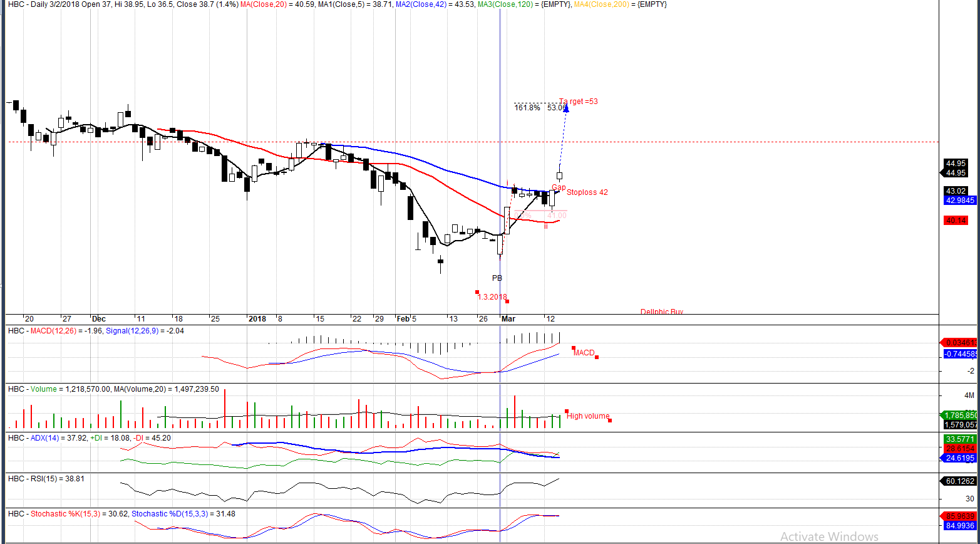Select the red handle left of 1.3.2018
This screenshot has height=544, width=980.
pos(477,292)
